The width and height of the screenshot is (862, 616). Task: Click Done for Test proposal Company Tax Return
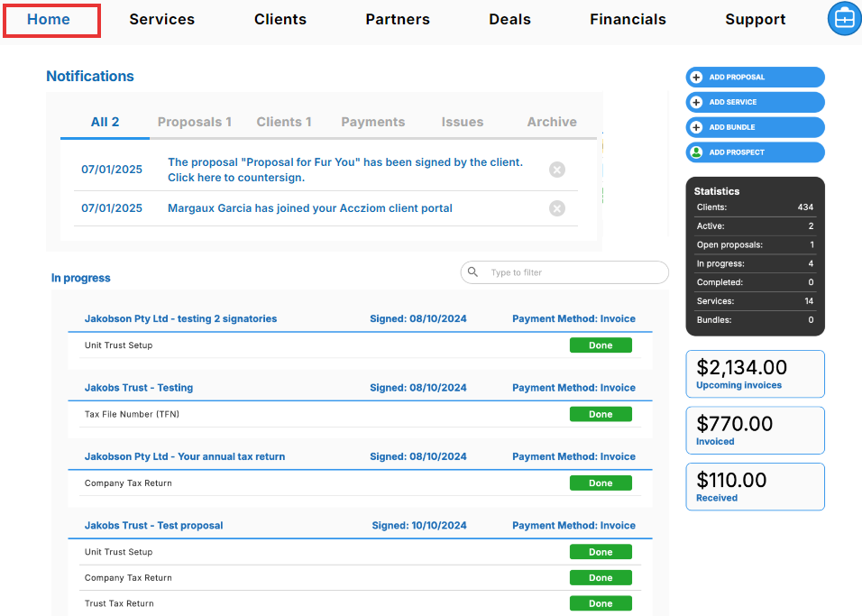pos(601,577)
